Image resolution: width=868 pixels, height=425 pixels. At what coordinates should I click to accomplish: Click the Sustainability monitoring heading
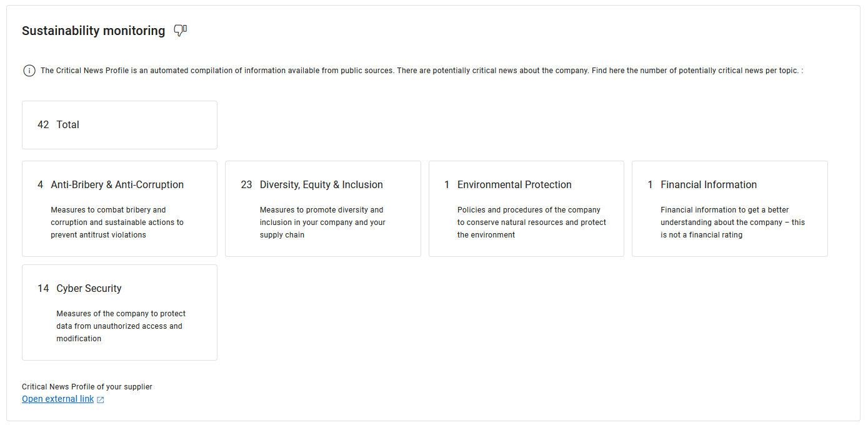[94, 31]
